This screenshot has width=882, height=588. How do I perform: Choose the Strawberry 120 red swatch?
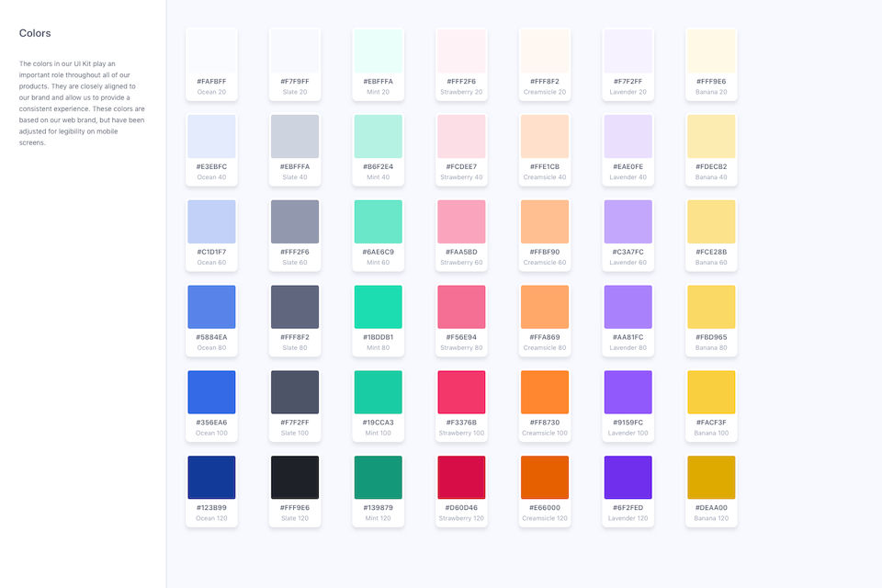point(461,478)
